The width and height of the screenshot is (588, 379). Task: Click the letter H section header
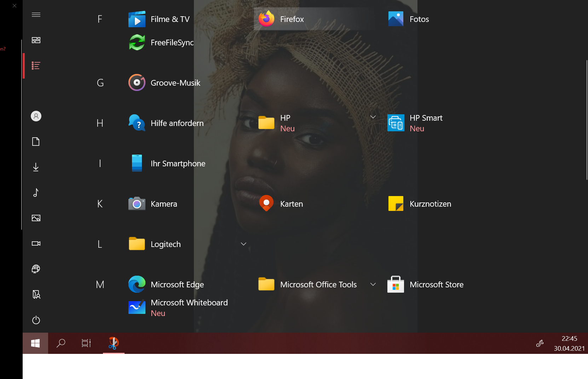pos(100,123)
